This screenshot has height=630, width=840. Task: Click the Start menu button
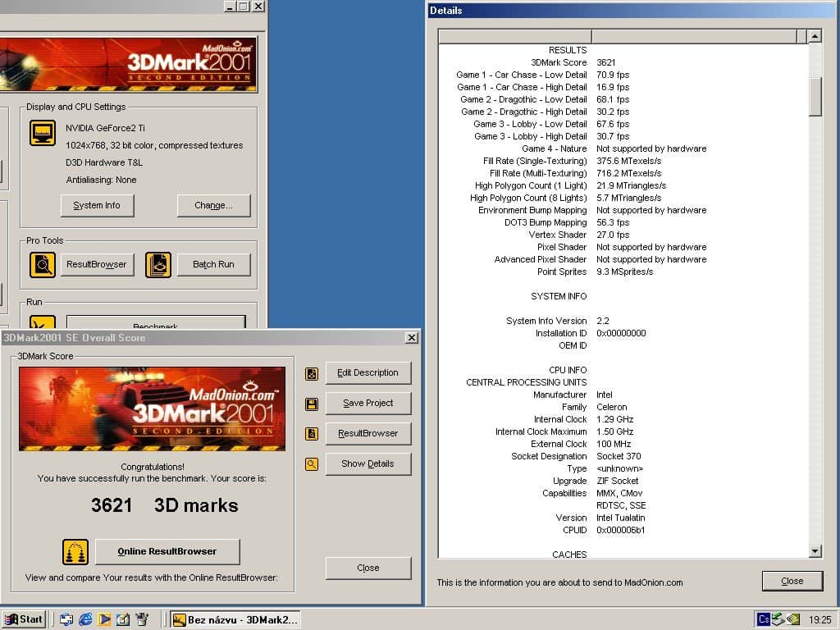(x=24, y=619)
